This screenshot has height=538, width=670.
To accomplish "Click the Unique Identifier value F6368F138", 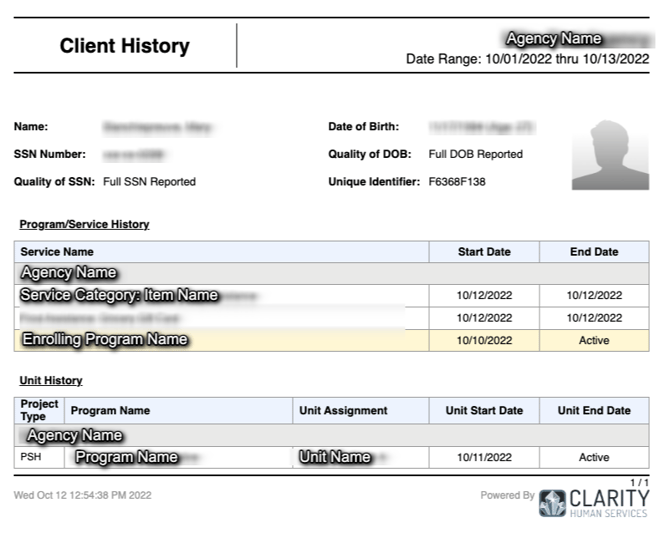I will click(x=457, y=182).
